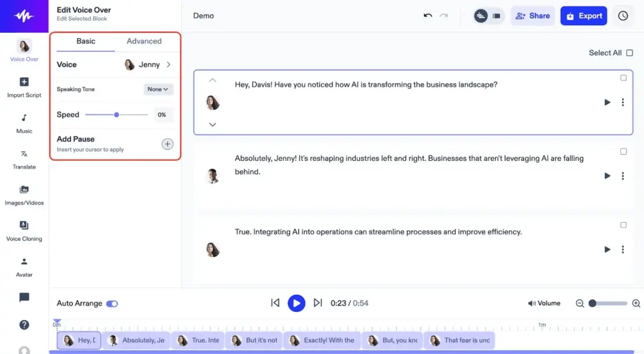The height and width of the screenshot is (354, 644).
Task: Open three-dot menu on first voice block
Action: click(x=623, y=102)
